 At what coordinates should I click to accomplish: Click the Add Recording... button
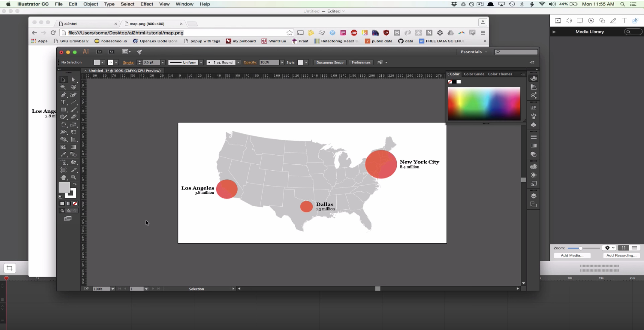(x=621, y=255)
